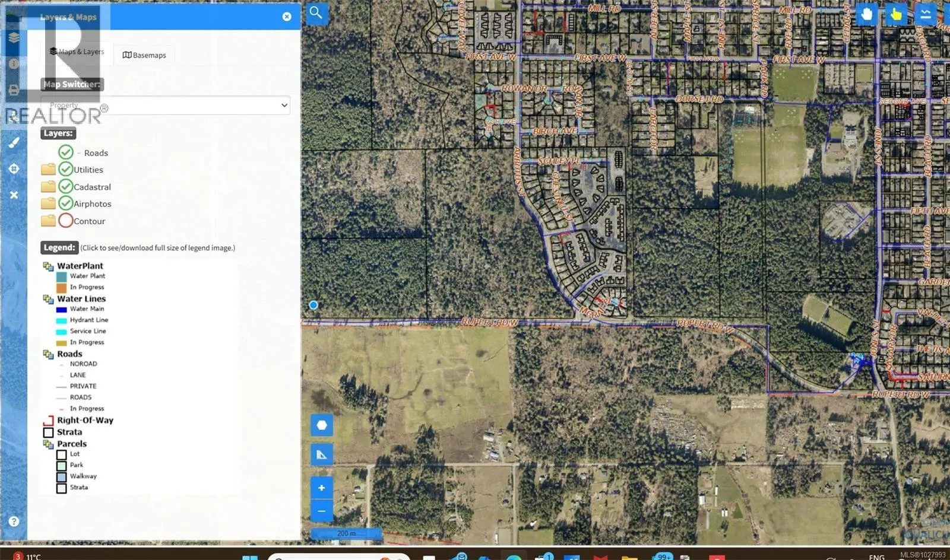The width and height of the screenshot is (950, 560).
Task: Click the brush drawing tool in sidebar
Action: click(x=14, y=142)
